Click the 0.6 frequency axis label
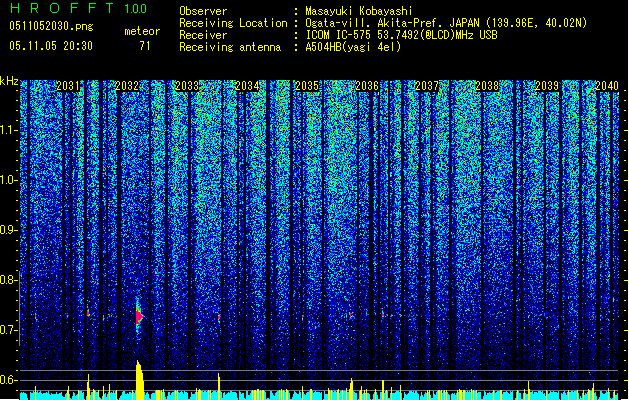The image size is (629, 400). point(8,380)
